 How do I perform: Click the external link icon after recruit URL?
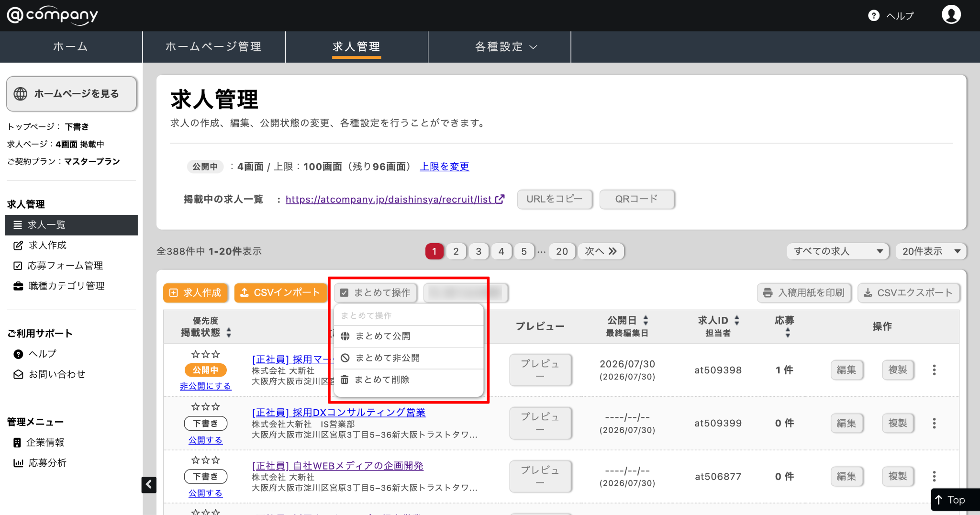point(500,199)
